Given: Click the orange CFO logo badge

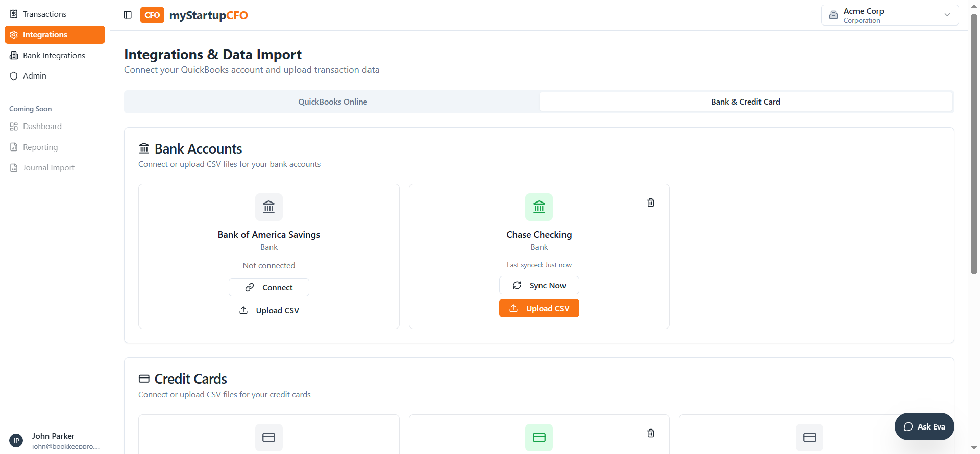Looking at the screenshot, I should [152, 15].
